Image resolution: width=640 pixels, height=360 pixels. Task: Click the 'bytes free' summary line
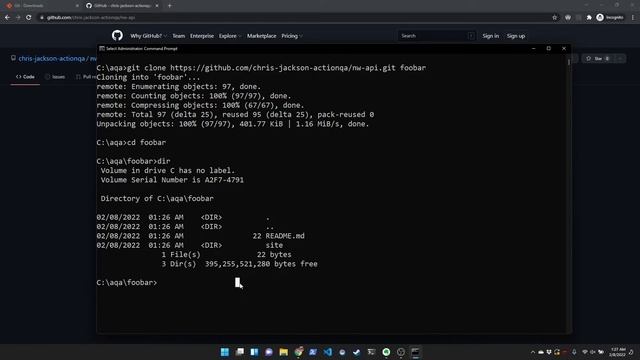(239, 264)
